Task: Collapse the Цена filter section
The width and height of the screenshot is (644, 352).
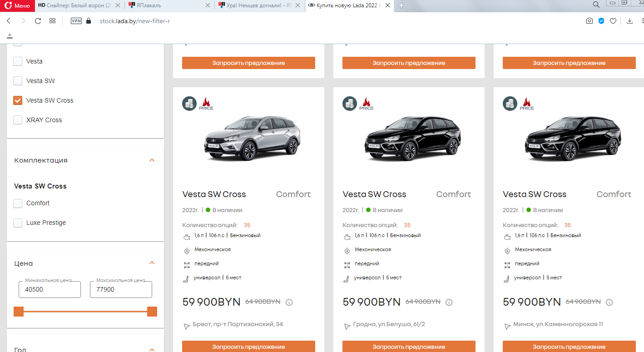Action: tap(152, 263)
